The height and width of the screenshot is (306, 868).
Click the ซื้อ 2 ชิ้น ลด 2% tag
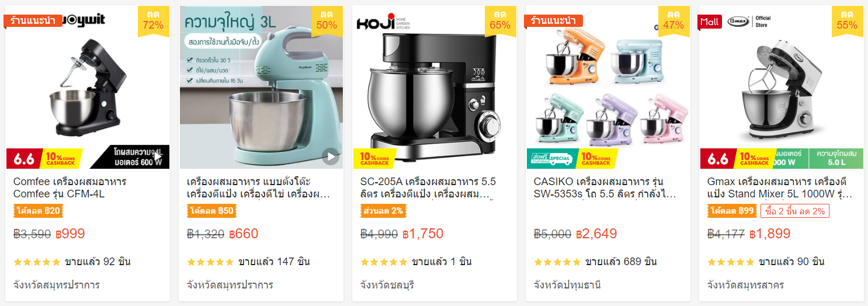tap(794, 211)
